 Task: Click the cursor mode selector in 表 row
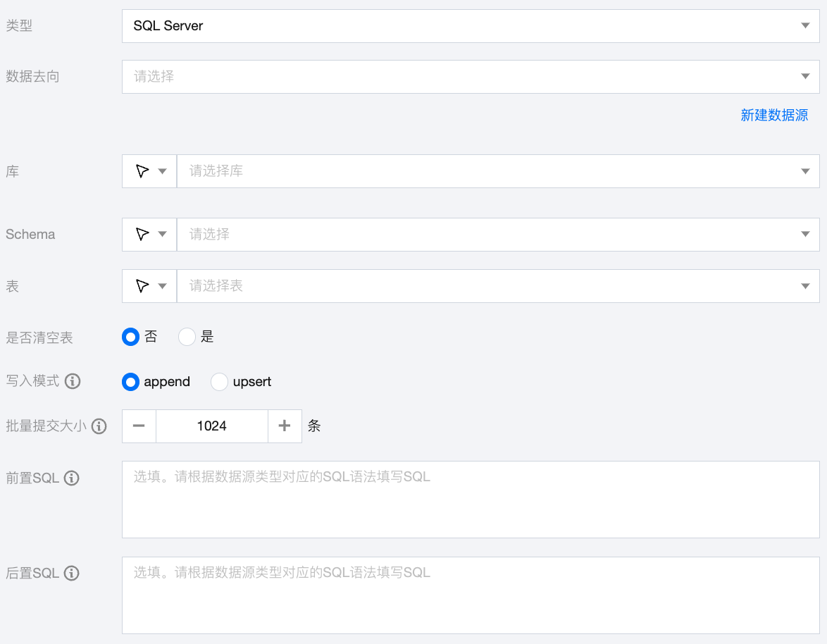(149, 286)
